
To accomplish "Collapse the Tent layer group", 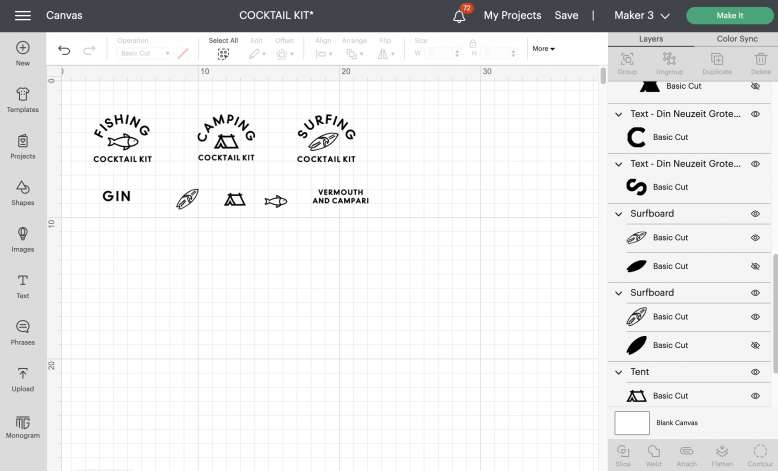I will coord(619,372).
